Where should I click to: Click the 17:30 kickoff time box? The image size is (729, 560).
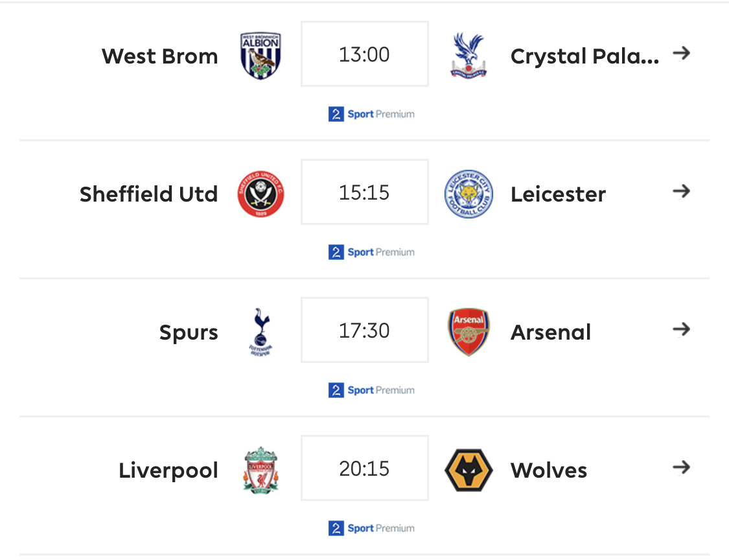click(364, 331)
